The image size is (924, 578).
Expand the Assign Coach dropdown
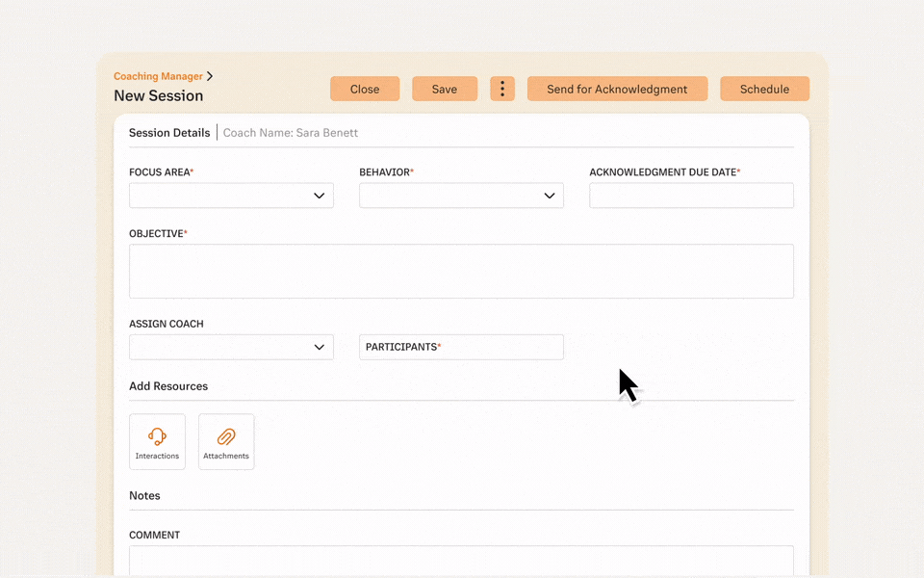(231, 347)
